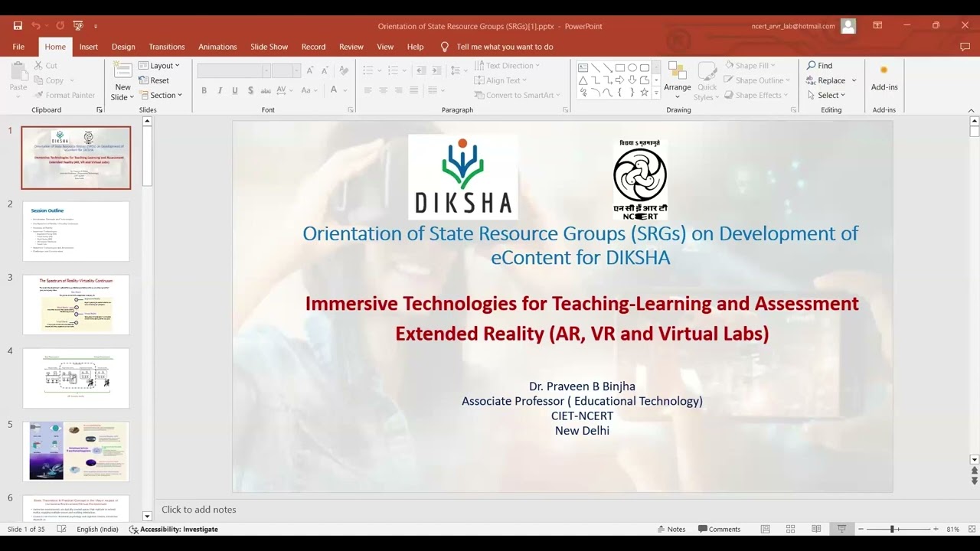Open the Review tab

click(x=351, y=47)
